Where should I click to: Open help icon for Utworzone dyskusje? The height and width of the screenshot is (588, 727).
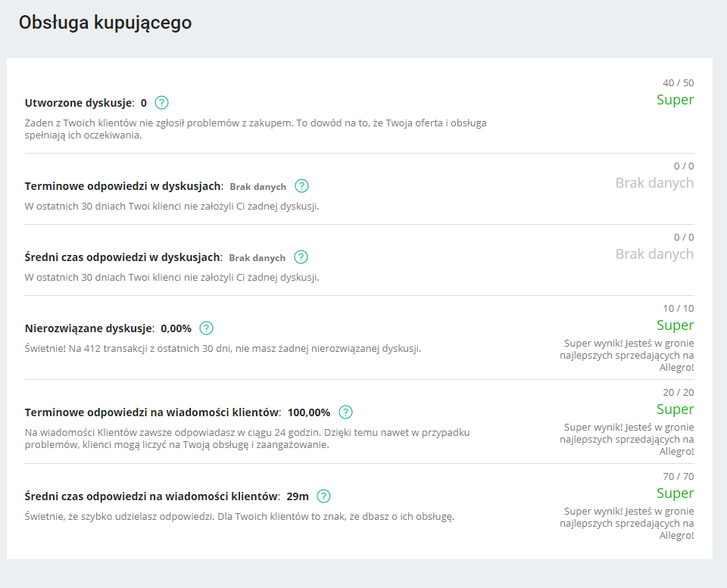click(161, 102)
